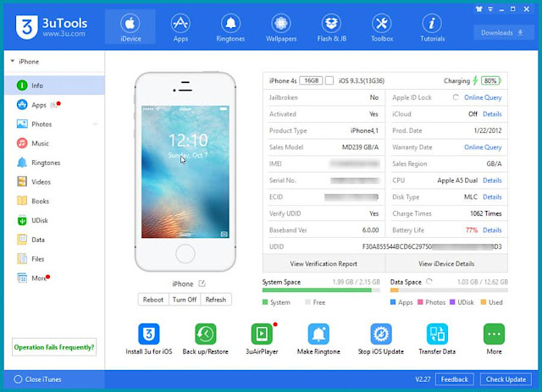The width and height of the screenshot is (542, 392).
Task: Click the edit device name icon
Action: (x=202, y=284)
